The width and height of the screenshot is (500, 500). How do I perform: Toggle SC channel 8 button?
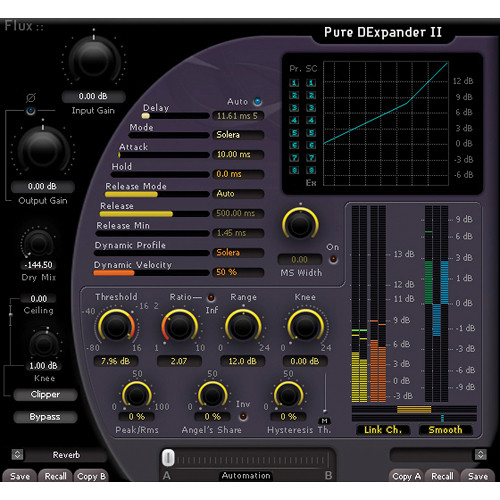[311, 170]
